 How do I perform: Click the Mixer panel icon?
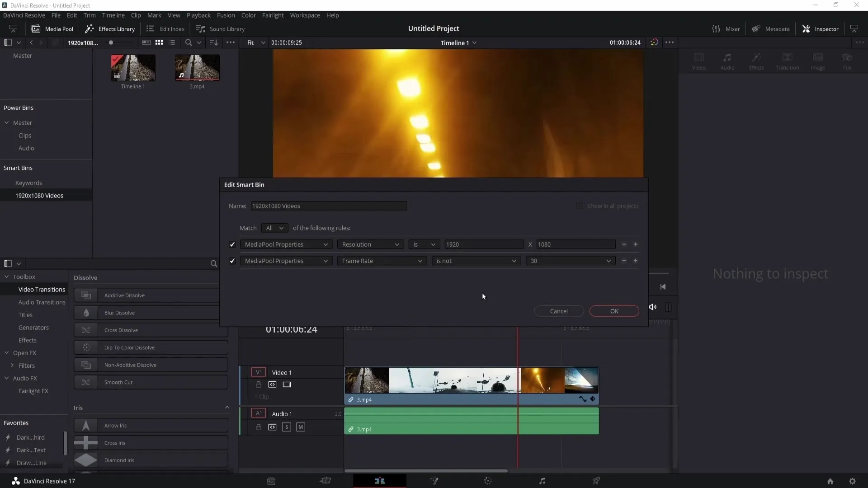click(715, 28)
